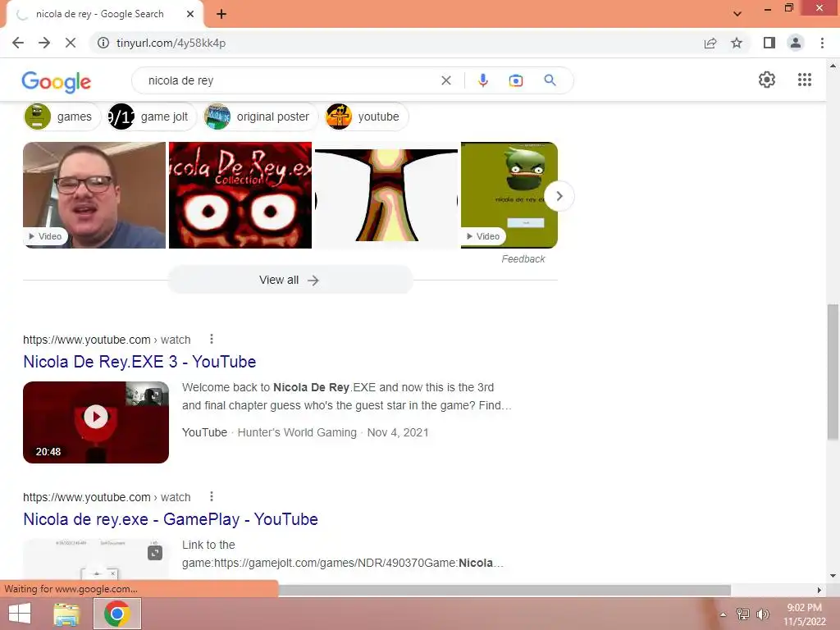This screenshot has height=630, width=840.
Task: Open network status tray icon
Action: click(x=743, y=614)
